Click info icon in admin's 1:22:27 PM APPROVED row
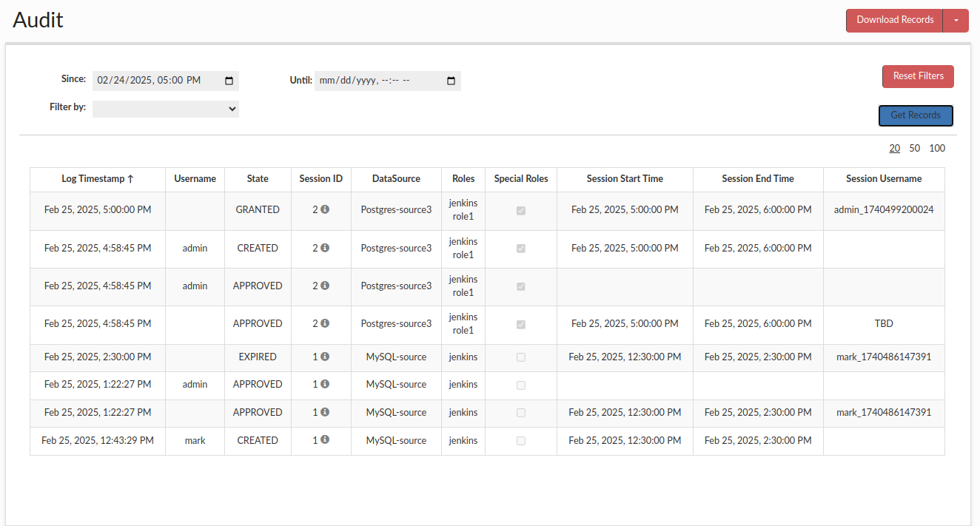This screenshot has width=980, height=526. [325, 384]
